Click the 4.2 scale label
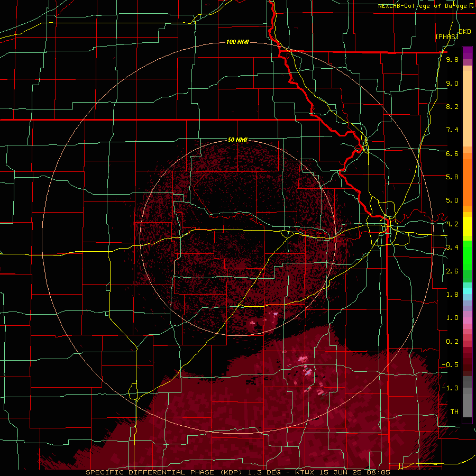This screenshot has height=476, width=476. click(x=452, y=224)
